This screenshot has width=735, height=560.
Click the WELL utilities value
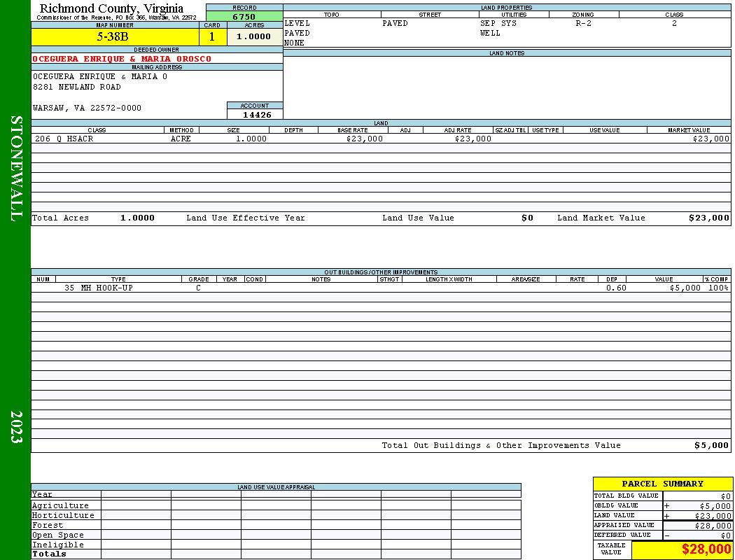490,34
